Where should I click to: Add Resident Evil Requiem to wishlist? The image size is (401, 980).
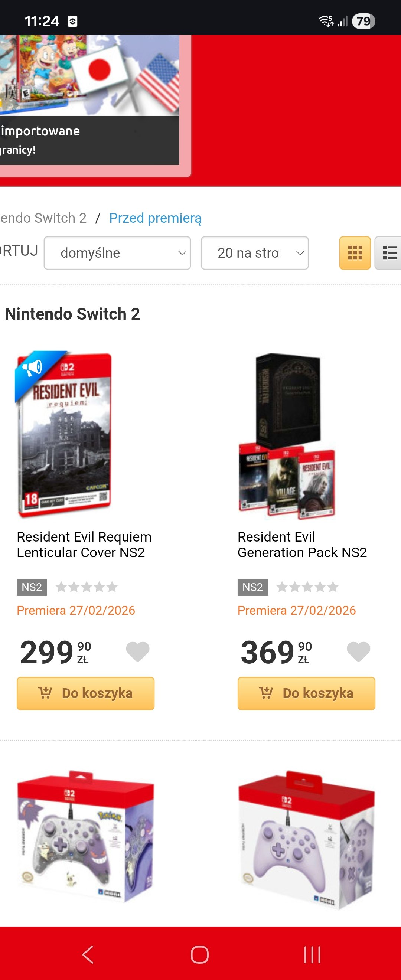pyautogui.click(x=137, y=652)
